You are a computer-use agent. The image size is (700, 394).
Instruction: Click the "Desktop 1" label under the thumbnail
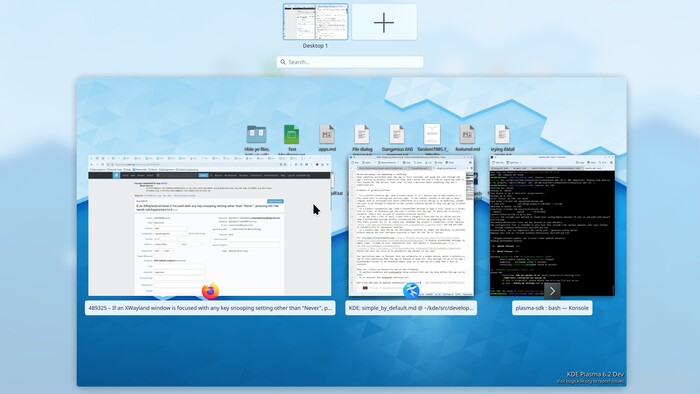[315, 46]
